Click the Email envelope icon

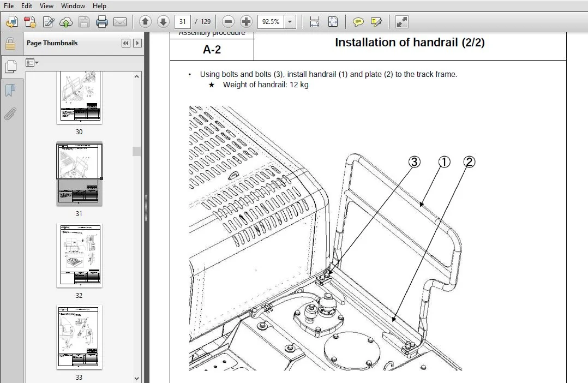pos(120,22)
